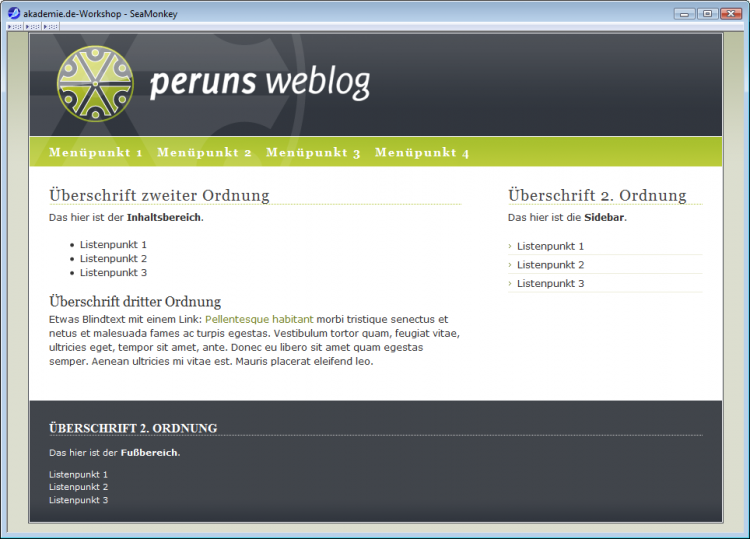Maximize the SeaMonkey window
The height and width of the screenshot is (539, 750).
(707, 13)
